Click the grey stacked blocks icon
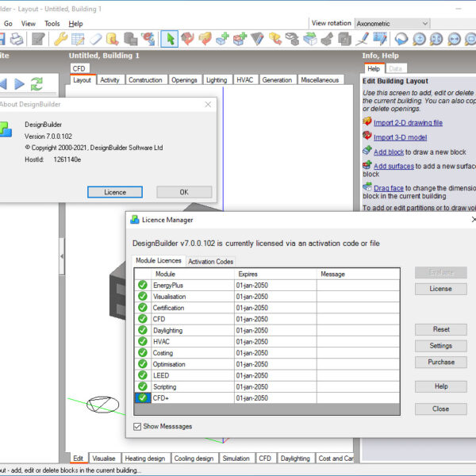This screenshot has width=476, height=476. pyautogui.click(x=131, y=39)
